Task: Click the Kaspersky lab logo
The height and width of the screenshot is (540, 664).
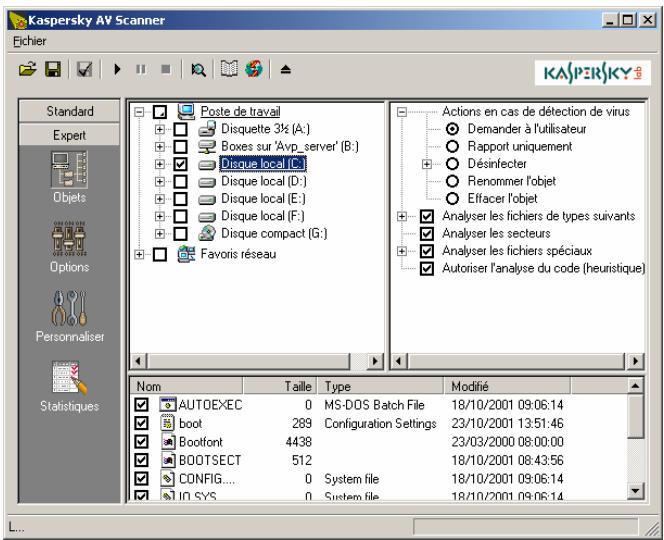Action: [592, 73]
